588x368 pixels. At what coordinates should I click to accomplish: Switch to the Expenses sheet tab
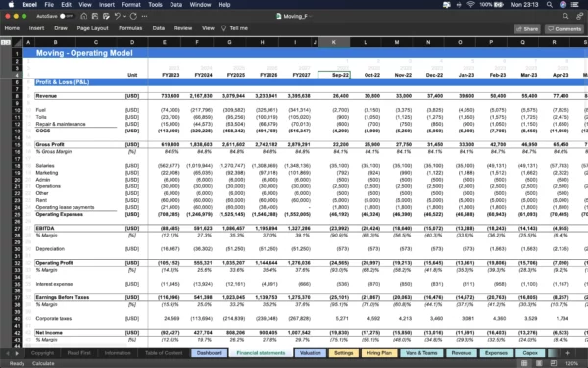point(496,353)
